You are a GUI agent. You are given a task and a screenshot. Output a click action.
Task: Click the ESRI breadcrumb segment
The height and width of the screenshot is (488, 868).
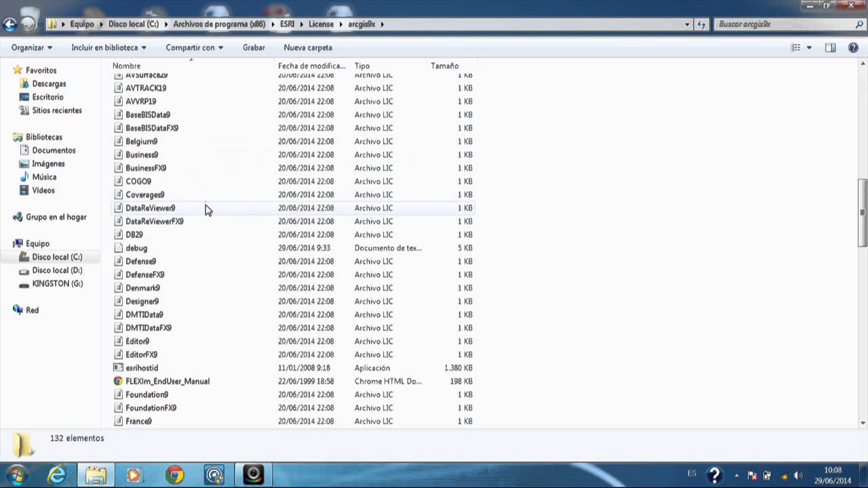pos(287,24)
